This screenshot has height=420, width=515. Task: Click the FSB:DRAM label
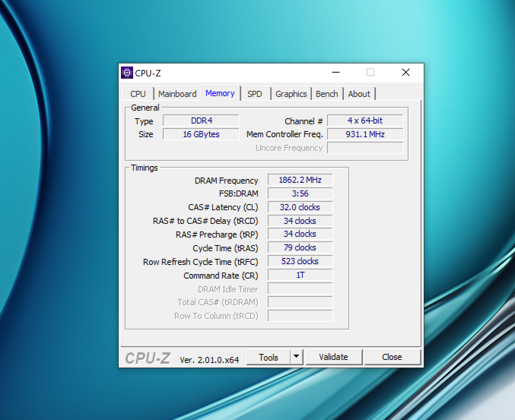(x=238, y=193)
